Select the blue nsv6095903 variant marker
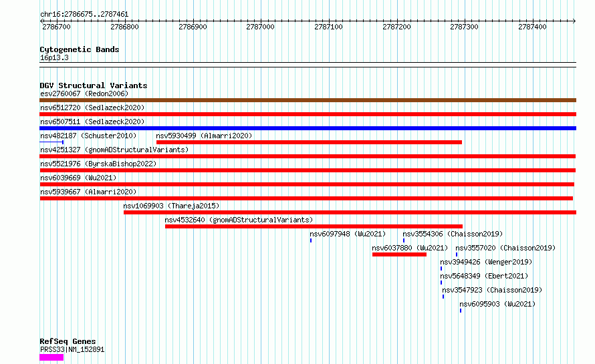 coord(461,311)
